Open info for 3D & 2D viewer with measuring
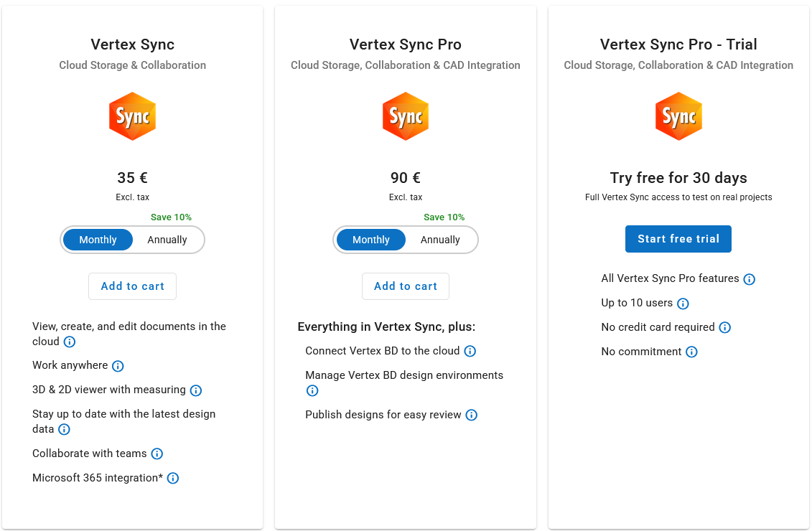 pos(195,390)
